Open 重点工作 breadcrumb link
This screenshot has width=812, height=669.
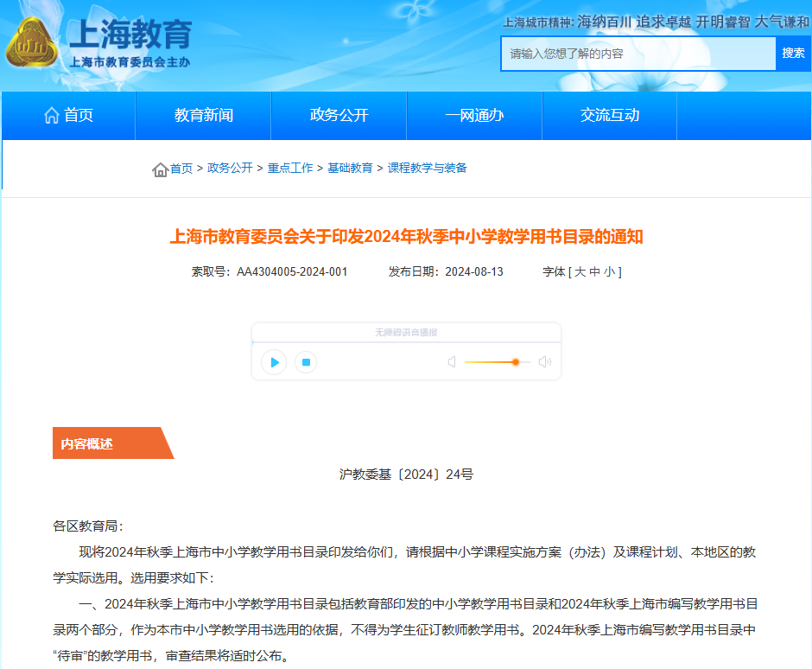[290, 168]
